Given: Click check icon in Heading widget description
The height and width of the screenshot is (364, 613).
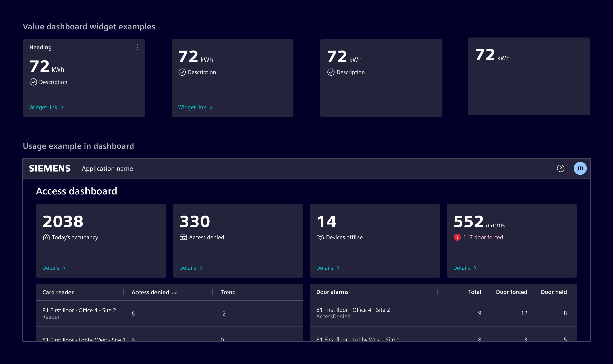Looking at the screenshot, I should (x=33, y=82).
